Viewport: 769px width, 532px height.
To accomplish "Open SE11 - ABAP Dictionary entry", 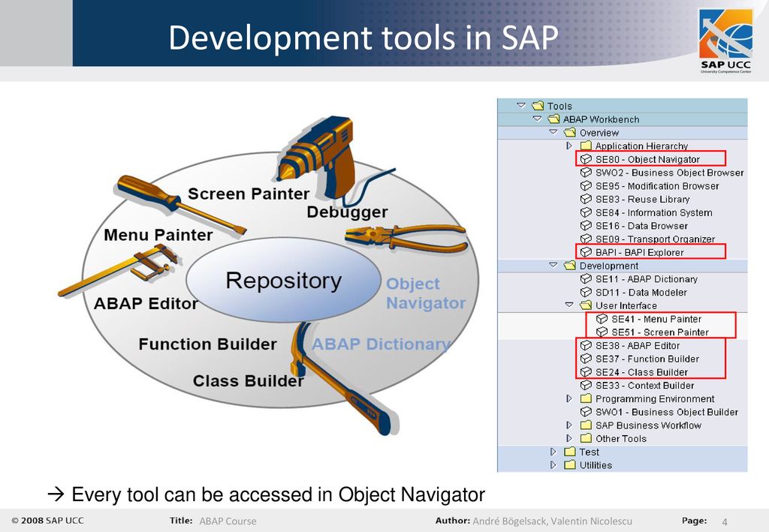I will 647,278.
